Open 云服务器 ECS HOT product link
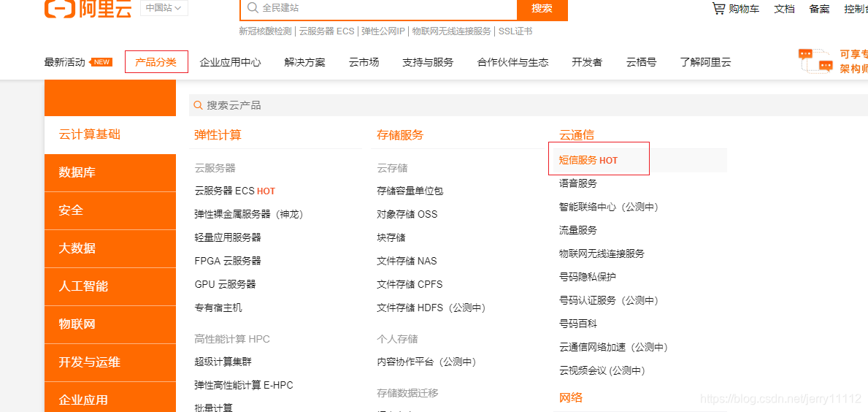 pyautogui.click(x=235, y=191)
